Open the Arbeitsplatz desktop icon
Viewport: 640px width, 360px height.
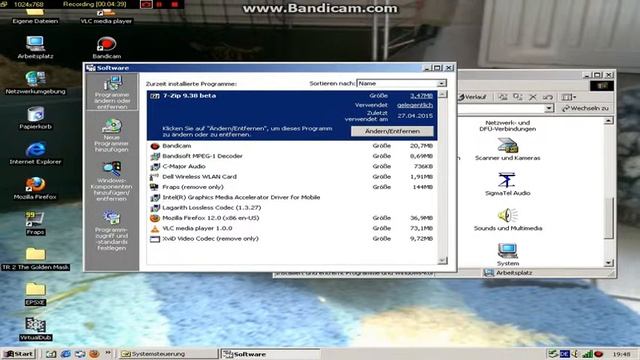pos(36,47)
